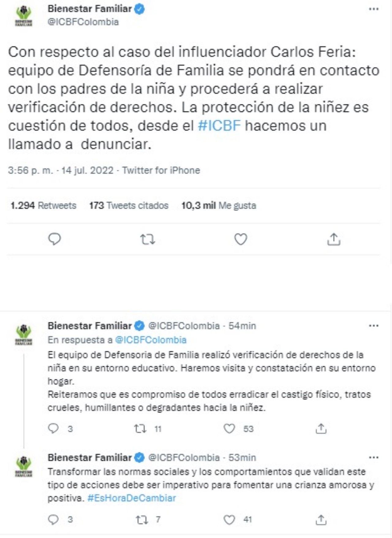392x538 pixels.
Task: Share the main tweet via share icon
Action: pyautogui.click(x=334, y=239)
